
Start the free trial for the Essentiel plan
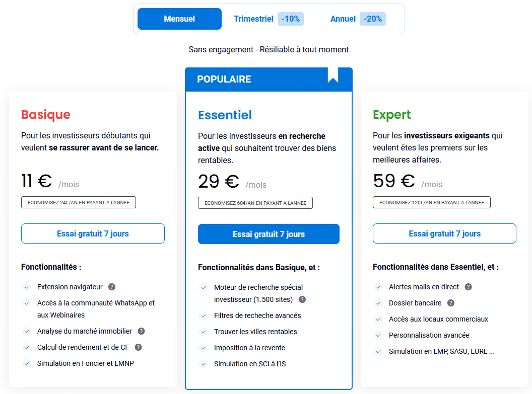(269, 234)
